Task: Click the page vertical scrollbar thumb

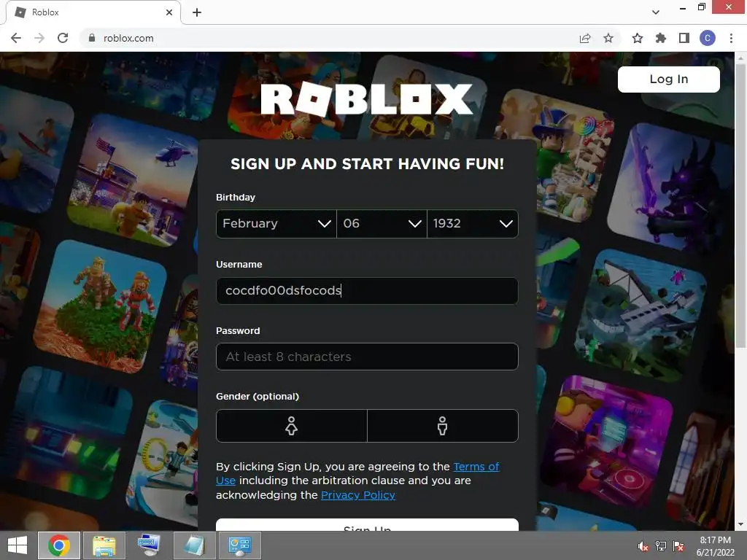Action: [740, 205]
